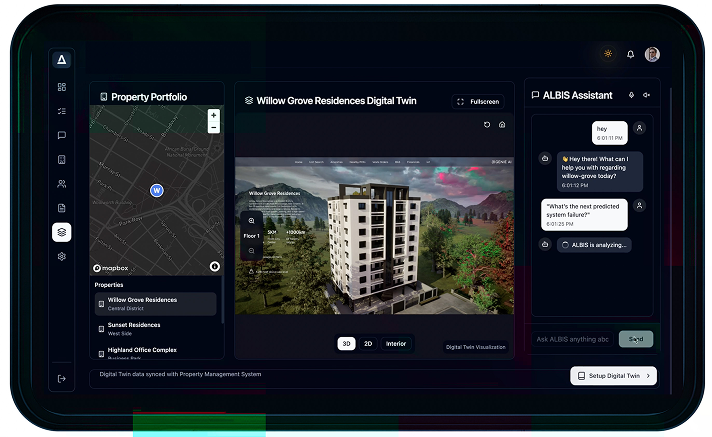Zoom in on the map with plus
Viewport: 712px width, 437px height.
pyautogui.click(x=213, y=116)
